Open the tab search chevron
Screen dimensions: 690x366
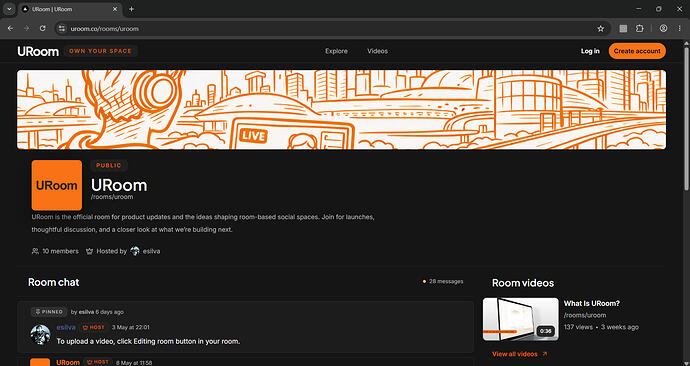[x=9, y=9]
